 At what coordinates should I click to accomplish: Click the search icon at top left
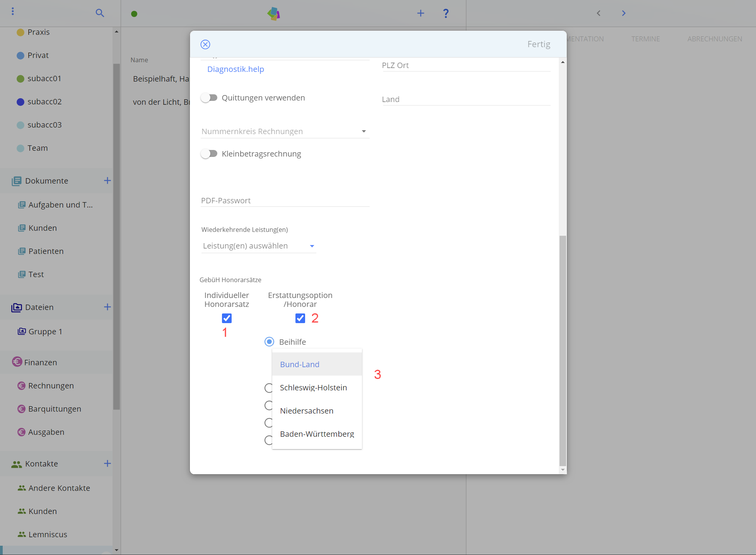100,12
